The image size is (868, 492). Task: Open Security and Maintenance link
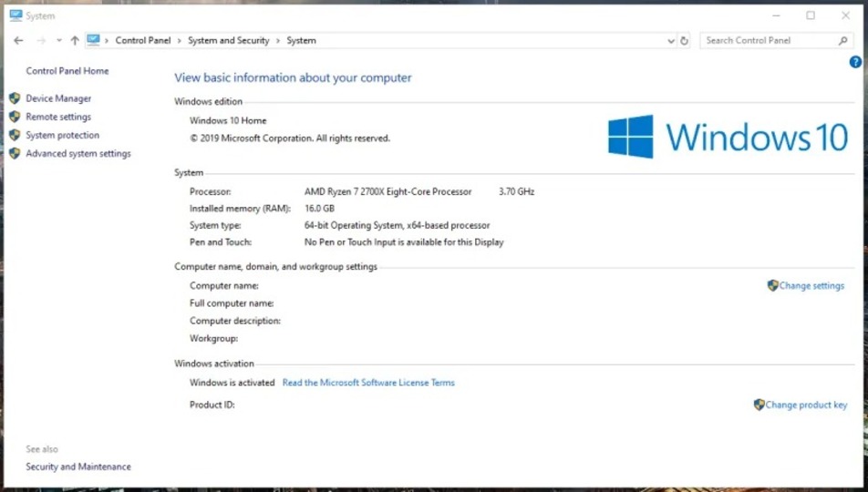(x=78, y=466)
